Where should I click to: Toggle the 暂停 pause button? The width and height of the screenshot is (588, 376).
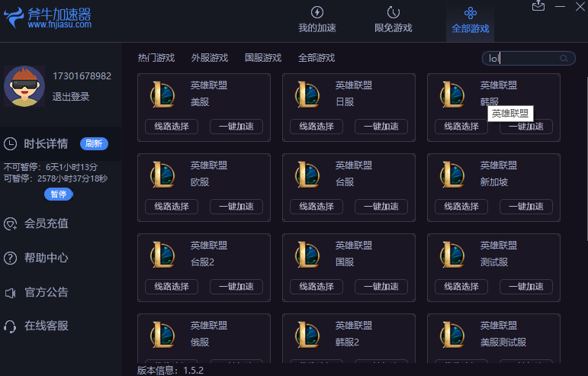59,194
